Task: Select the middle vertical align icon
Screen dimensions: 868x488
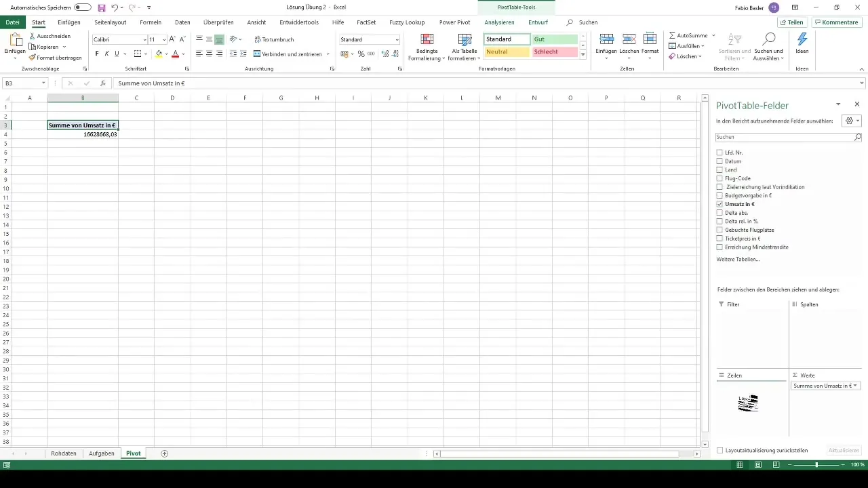Action: pyautogui.click(x=209, y=39)
